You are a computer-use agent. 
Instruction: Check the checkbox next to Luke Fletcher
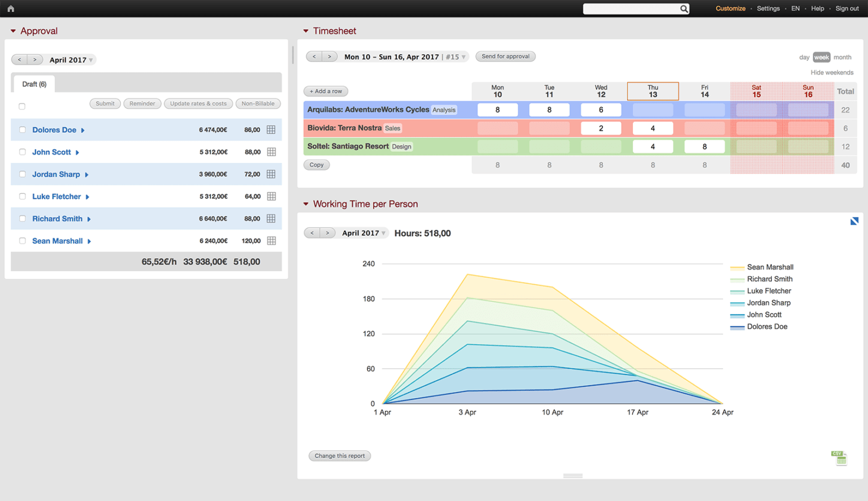click(22, 196)
